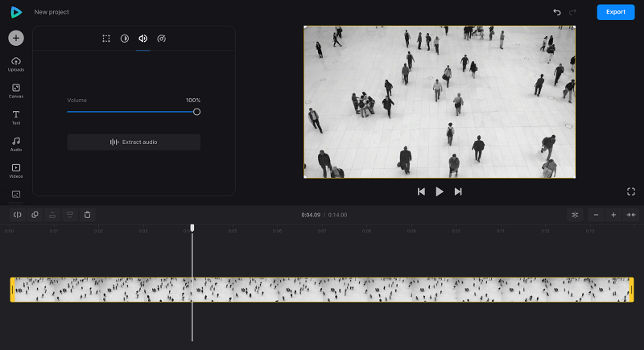Move clip to layer below

coord(70,215)
